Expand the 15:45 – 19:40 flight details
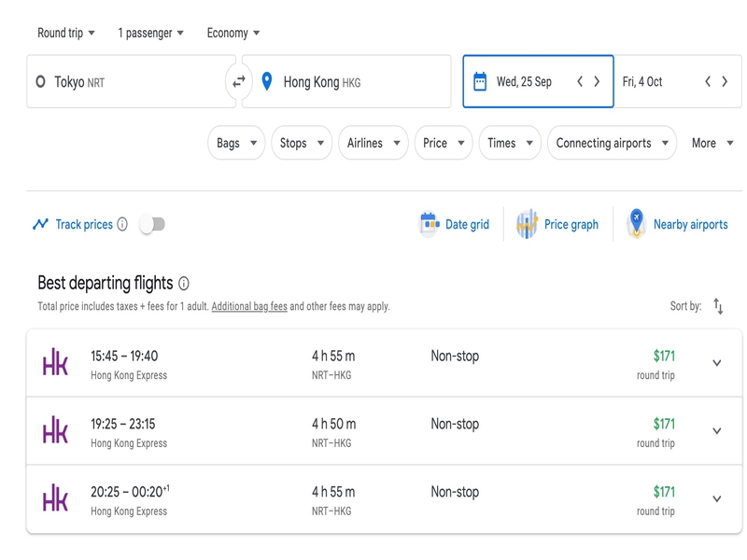The image size is (747, 560). coord(716,363)
